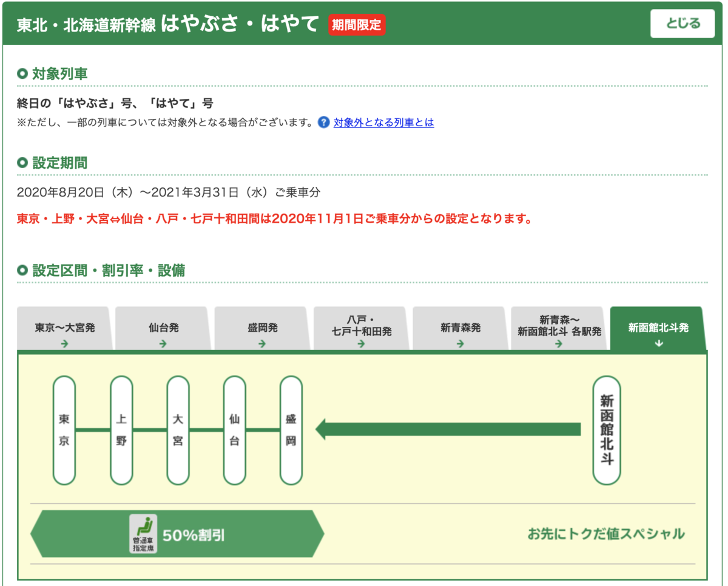Select the 新青森〜新函館北斗 各駅発 tab
This screenshot has height=586, width=728.
point(559,328)
